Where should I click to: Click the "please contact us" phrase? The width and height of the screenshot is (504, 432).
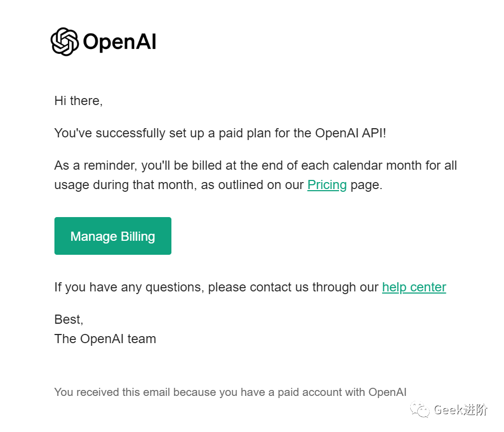pyautogui.click(x=256, y=287)
